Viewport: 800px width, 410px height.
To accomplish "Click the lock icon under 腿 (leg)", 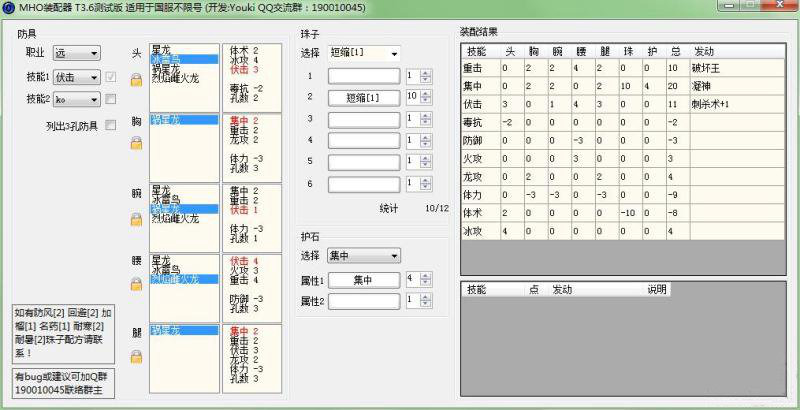I will (136, 357).
